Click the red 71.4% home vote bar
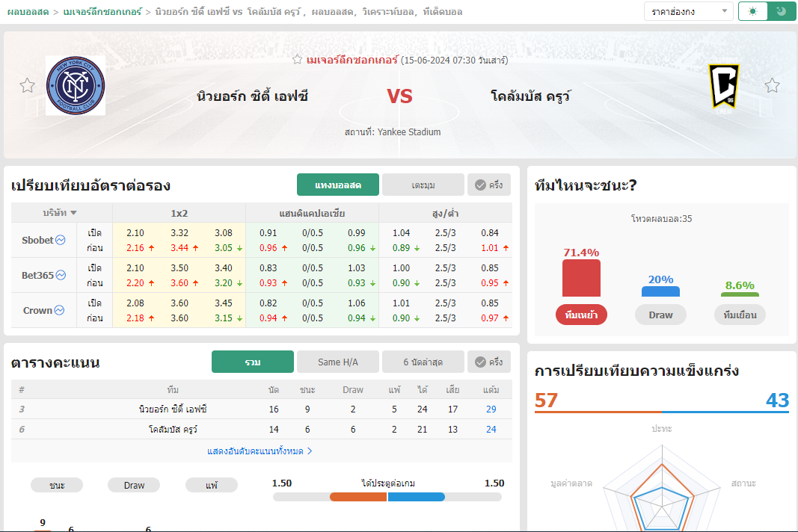 coord(581,278)
